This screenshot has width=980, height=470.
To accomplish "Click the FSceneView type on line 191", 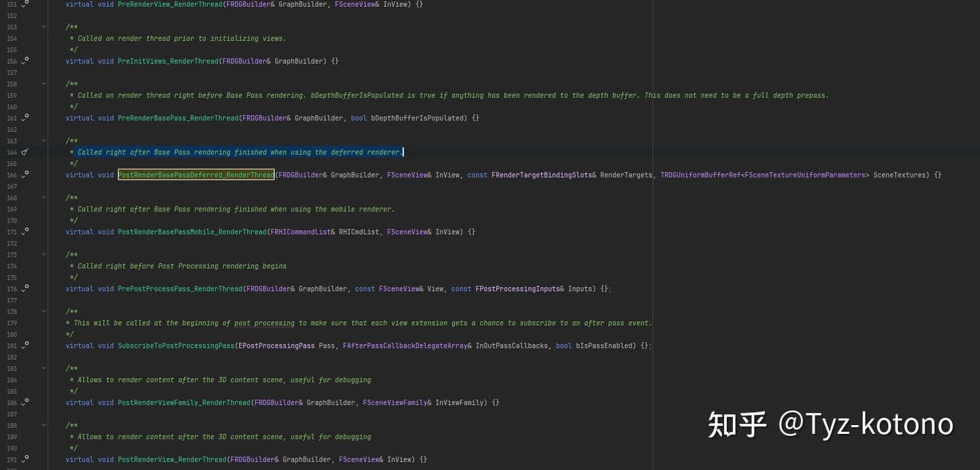I will coord(357,459).
